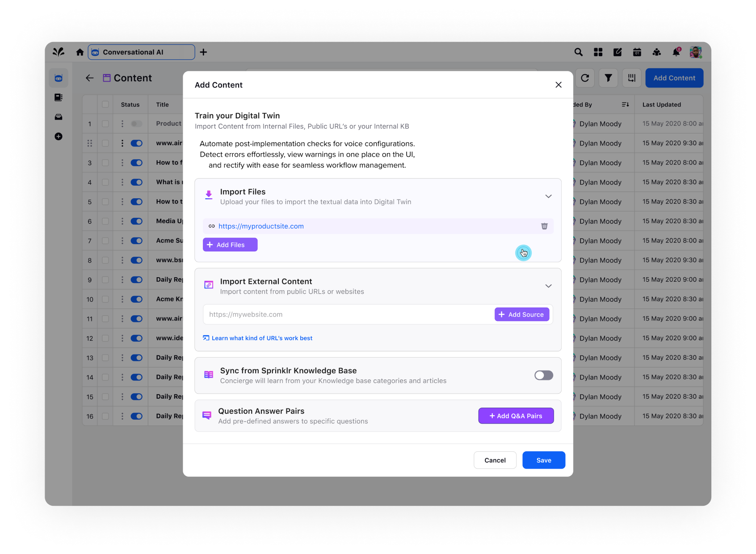Click the Title column header
This screenshot has height=554, width=756.
click(163, 104)
